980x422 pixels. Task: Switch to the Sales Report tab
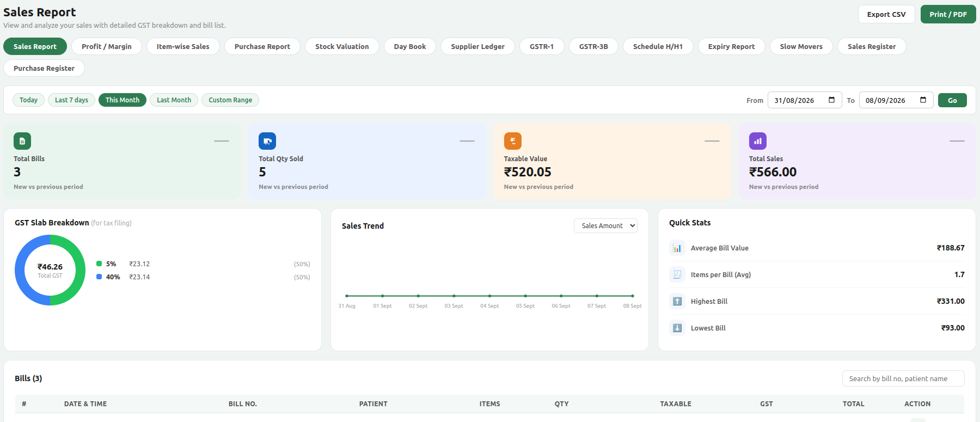point(35,47)
